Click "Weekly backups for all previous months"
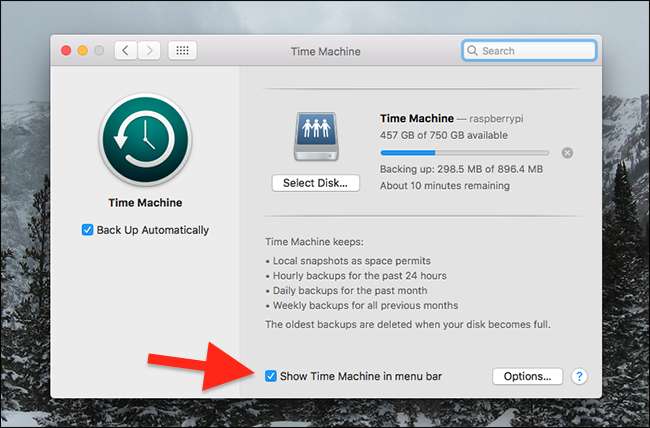This screenshot has width=650, height=428. (365, 306)
